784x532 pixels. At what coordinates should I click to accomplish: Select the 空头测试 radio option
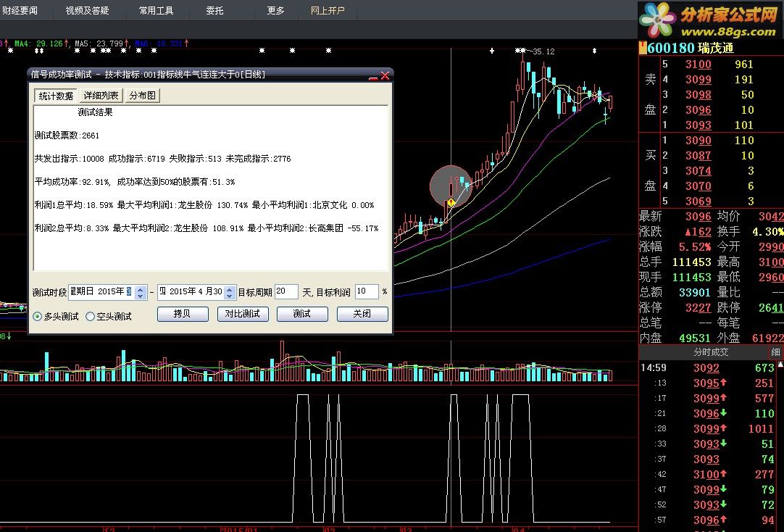point(90,317)
